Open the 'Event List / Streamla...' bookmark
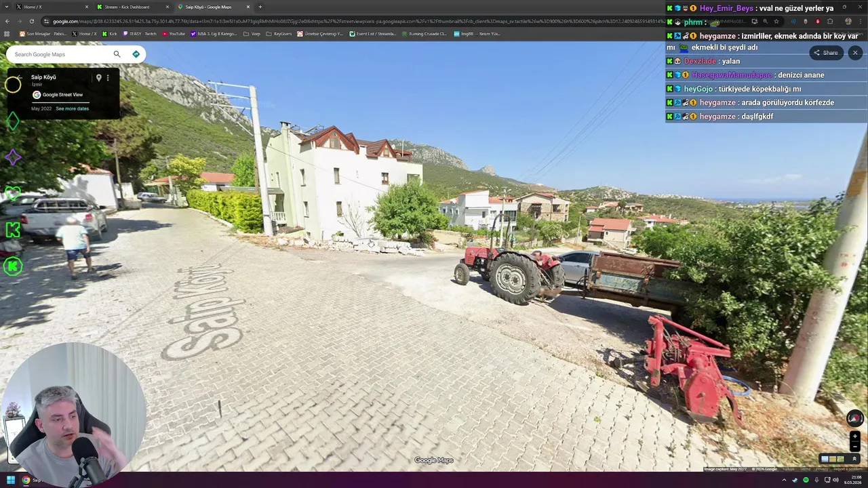The image size is (868, 488). 373,33
